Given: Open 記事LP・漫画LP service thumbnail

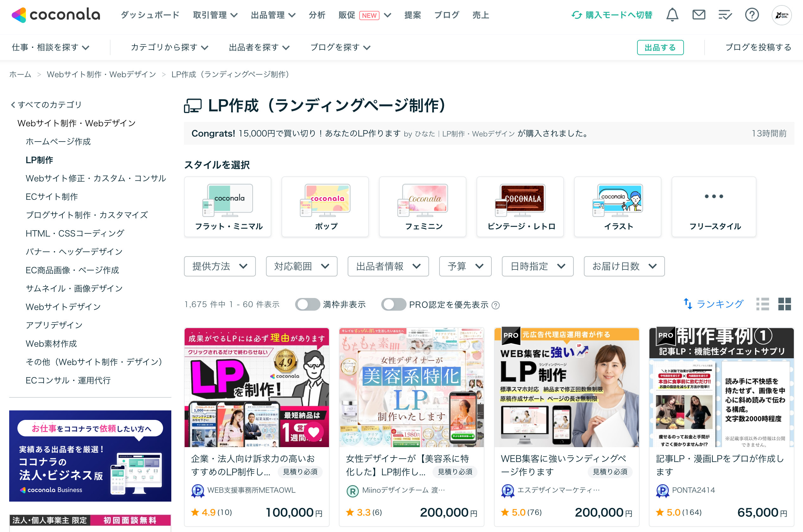Looking at the screenshot, I should click(x=722, y=387).
